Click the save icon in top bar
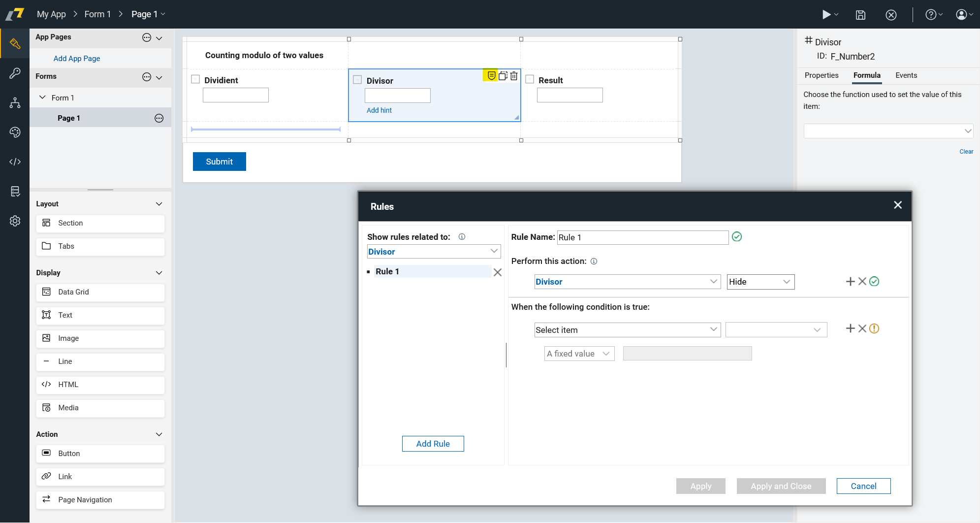Image resolution: width=980 pixels, height=523 pixels. tap(860, 15)
